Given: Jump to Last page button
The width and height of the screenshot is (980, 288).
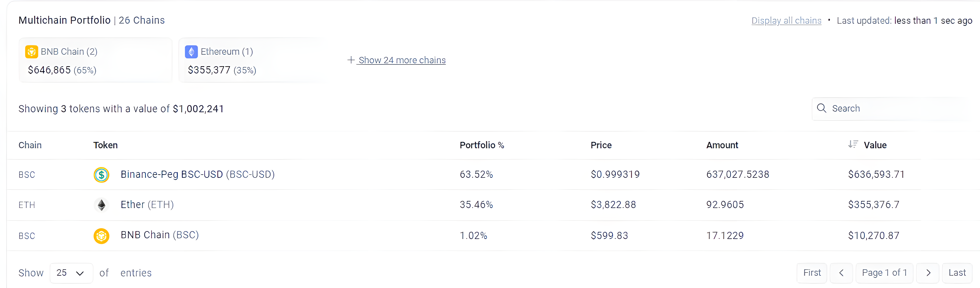Looking at the screenshot, I should [x=957, y=273].
